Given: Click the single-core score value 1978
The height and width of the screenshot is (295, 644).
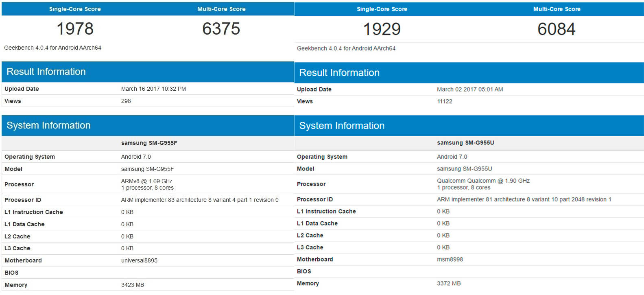Looking at the screenshot, I should [75, 29].
